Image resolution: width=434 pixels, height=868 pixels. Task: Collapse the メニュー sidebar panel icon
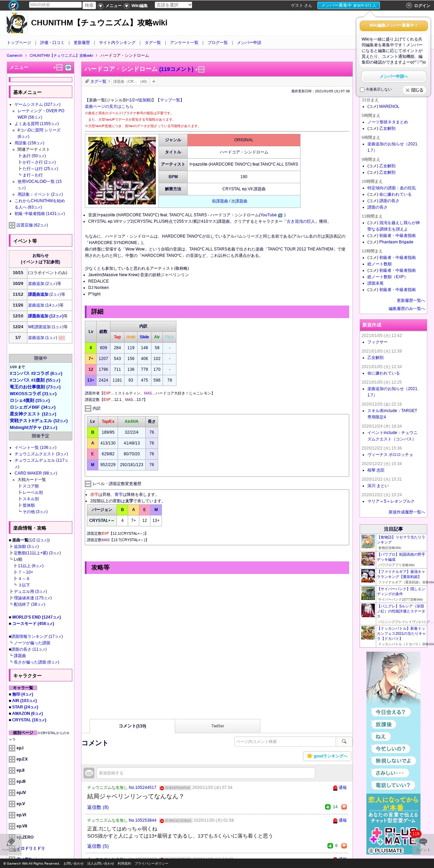click(59, 68)
